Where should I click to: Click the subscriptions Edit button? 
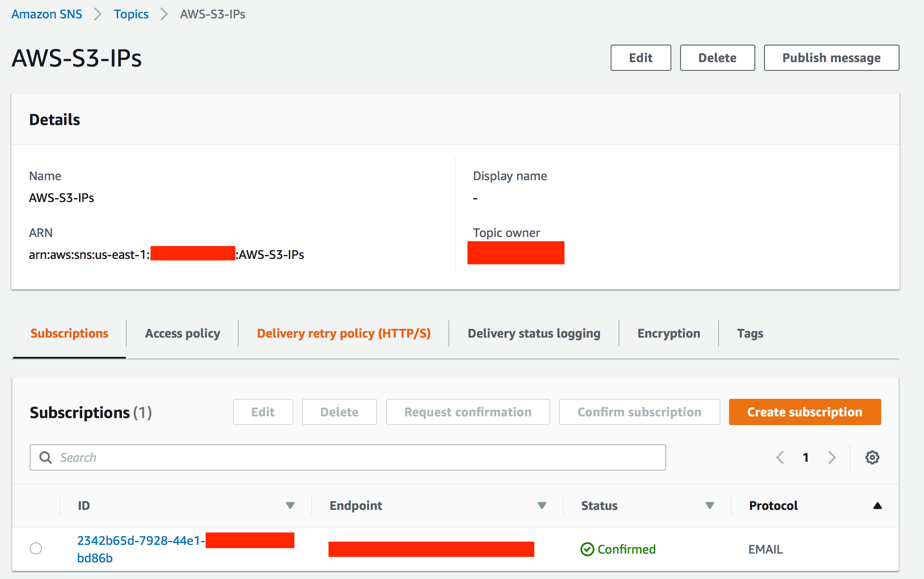click(x=263, y=412)
